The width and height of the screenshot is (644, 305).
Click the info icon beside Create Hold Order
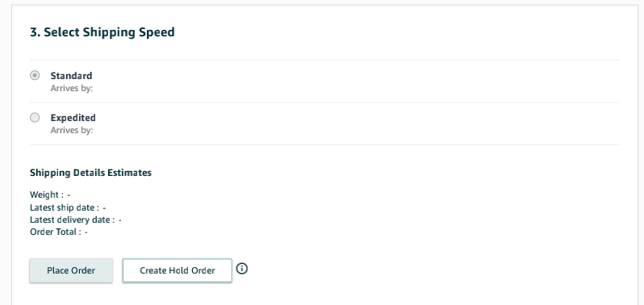tap(242, 269)
